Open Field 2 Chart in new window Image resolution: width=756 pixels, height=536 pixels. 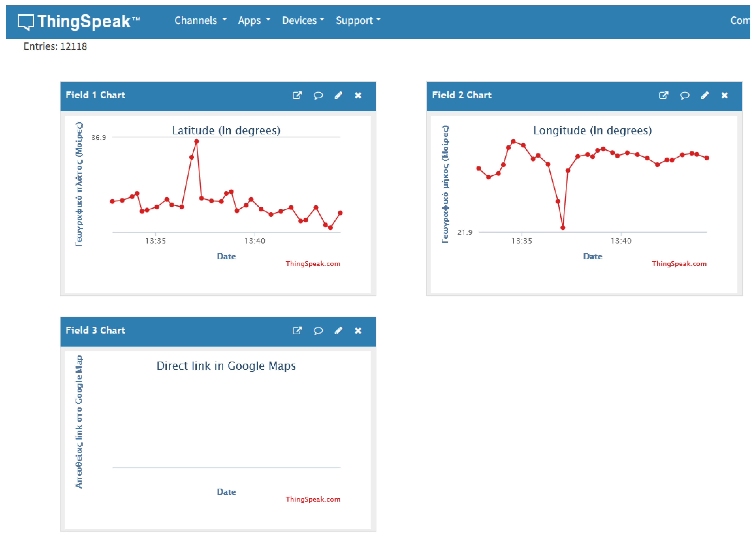point(664,95)
